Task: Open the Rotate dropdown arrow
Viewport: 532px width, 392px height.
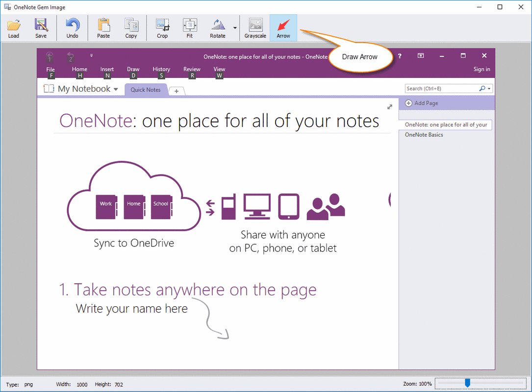Action: pyautogui.click(x=235, y=28)
